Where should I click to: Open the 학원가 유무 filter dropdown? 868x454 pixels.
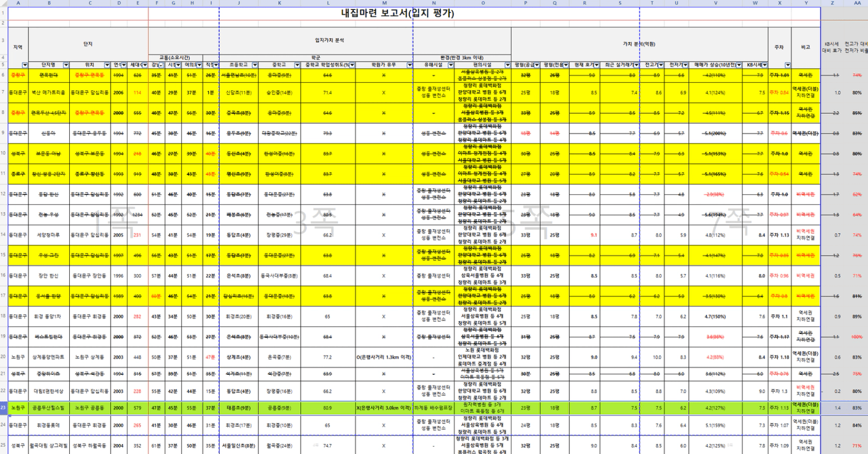point(409,65)
